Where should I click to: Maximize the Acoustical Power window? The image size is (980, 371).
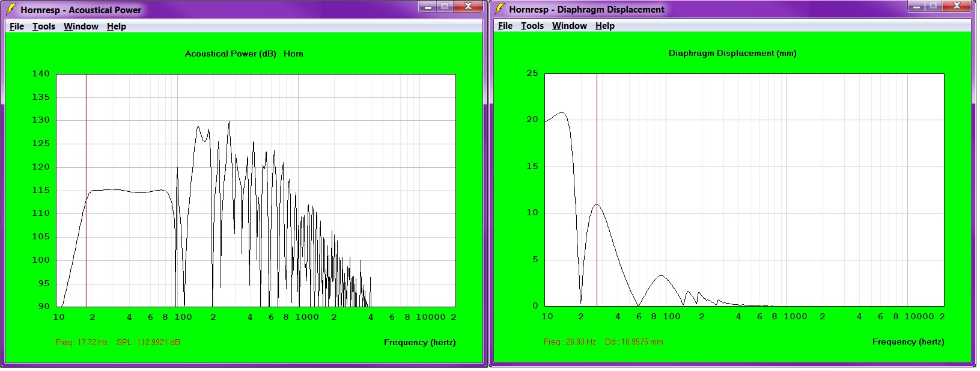click(444, 7)
